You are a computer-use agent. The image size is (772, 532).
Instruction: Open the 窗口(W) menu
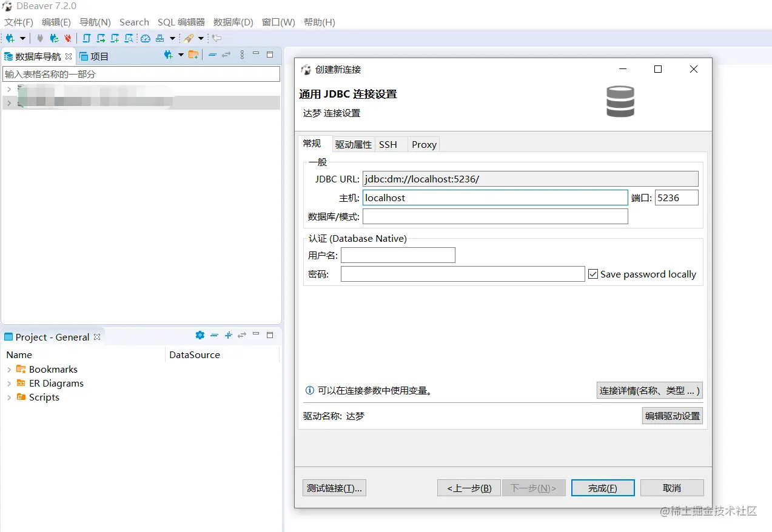[x=278, y=22]
